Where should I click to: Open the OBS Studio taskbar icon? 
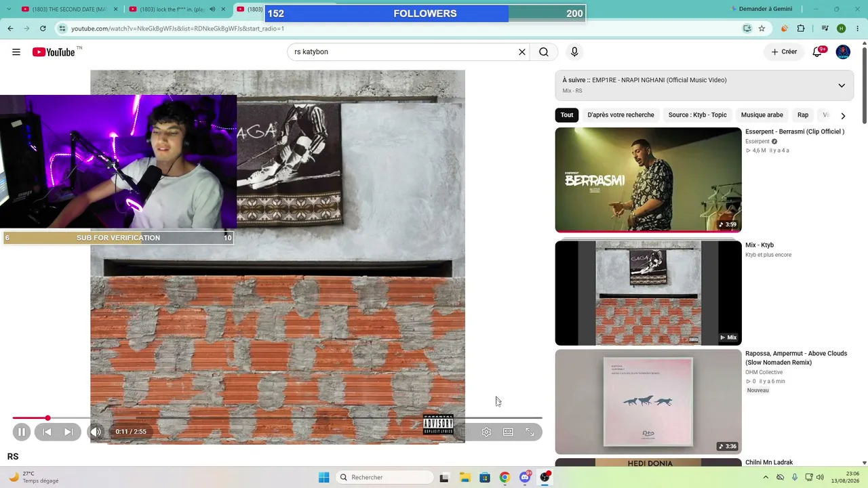545,477
